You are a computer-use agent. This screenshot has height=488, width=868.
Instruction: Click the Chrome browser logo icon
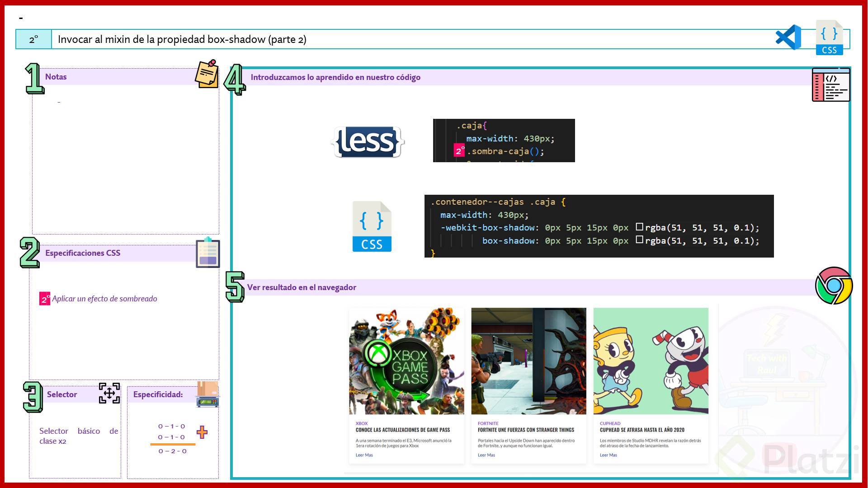834,286
